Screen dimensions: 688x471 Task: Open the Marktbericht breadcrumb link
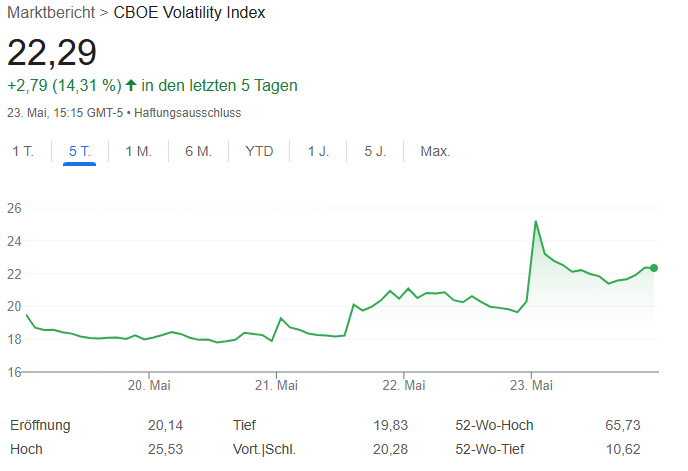pyautogui.click(x=50, y=14)
